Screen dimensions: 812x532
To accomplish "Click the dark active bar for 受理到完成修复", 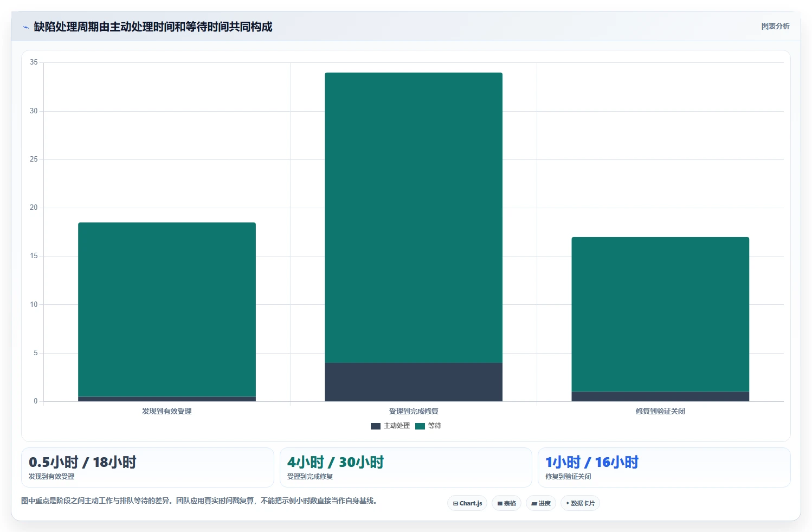I will [x=414, y=382].
